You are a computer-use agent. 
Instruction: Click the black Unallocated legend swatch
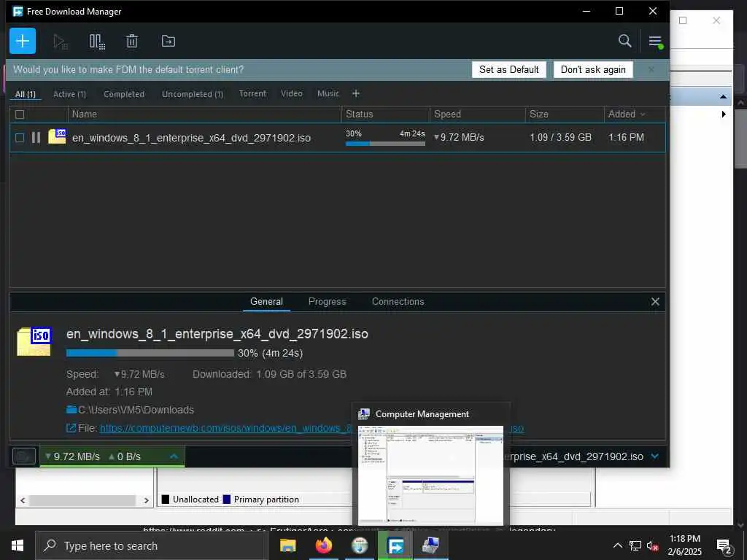[x=166, y=499]
